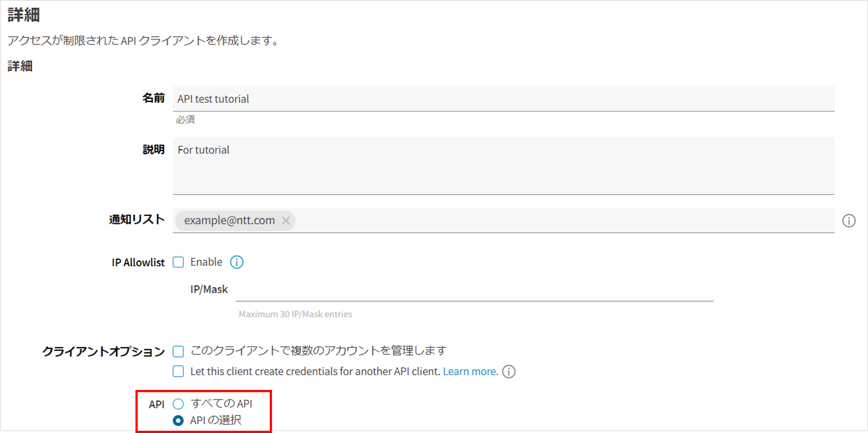Click the API の選択 label text
Screen dimensions: 868x433
(216, 420)
